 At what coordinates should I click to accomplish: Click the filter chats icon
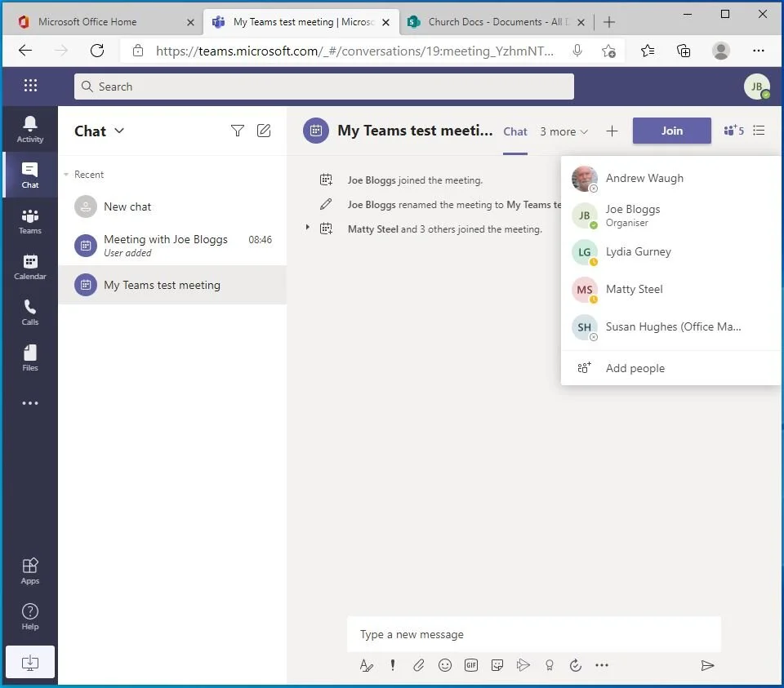(238, 131)
